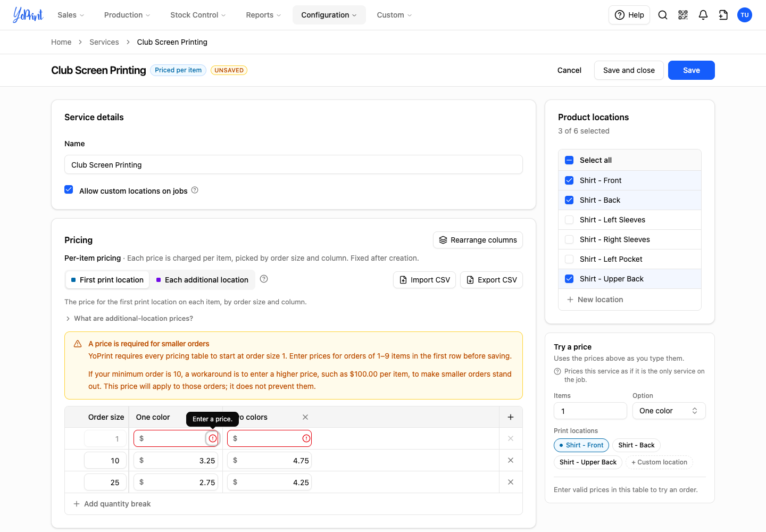The height and width of the screenshot is (532, 766).
Task: Click help icon next to pricing tabs
Action: [x=264, y=279]
